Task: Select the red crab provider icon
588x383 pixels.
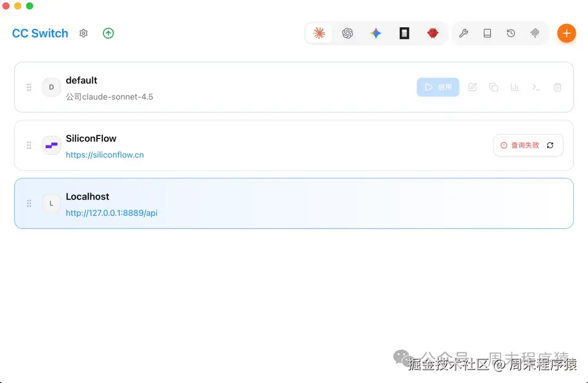Action: pos(432,33)
